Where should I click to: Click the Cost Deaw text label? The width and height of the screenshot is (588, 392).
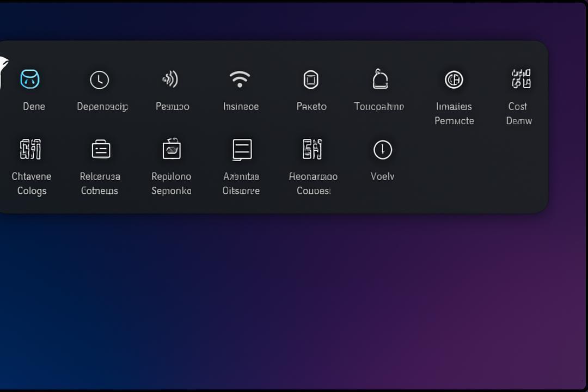point(519,114)
